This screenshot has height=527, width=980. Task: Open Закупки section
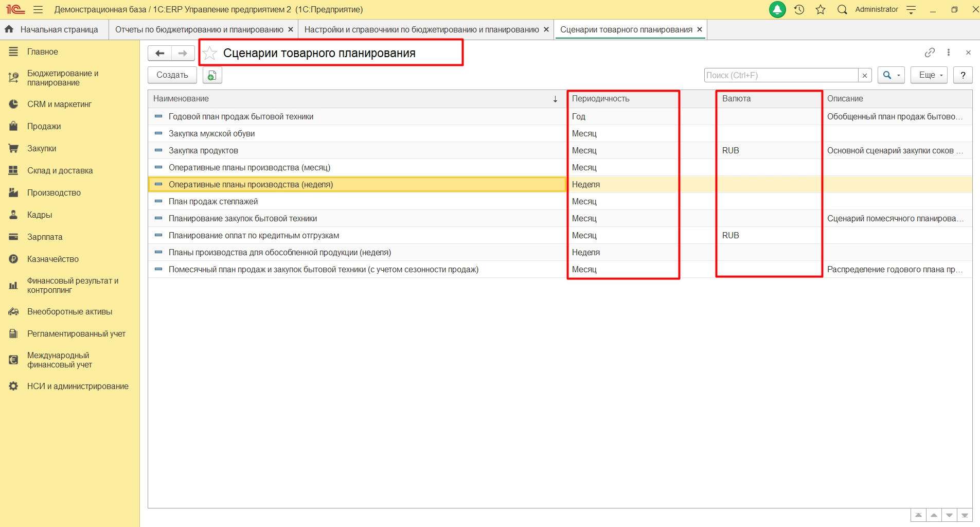[42, 148]
